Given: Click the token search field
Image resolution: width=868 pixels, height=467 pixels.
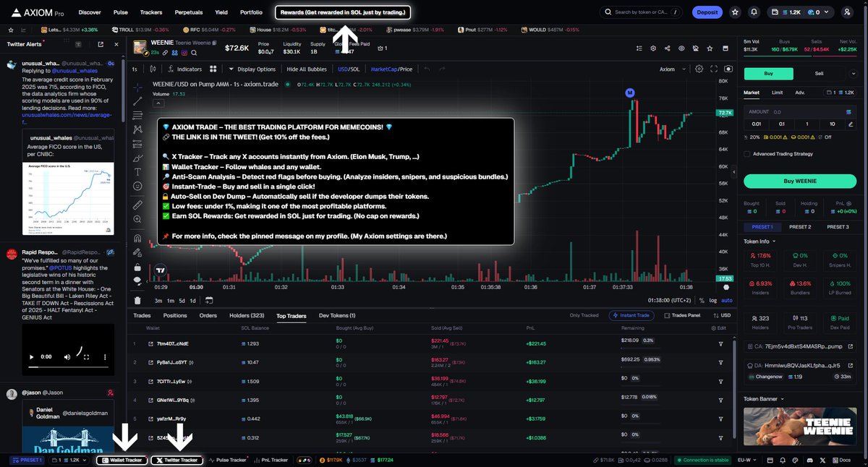Looking at the screenshot, I should (641, 12).
